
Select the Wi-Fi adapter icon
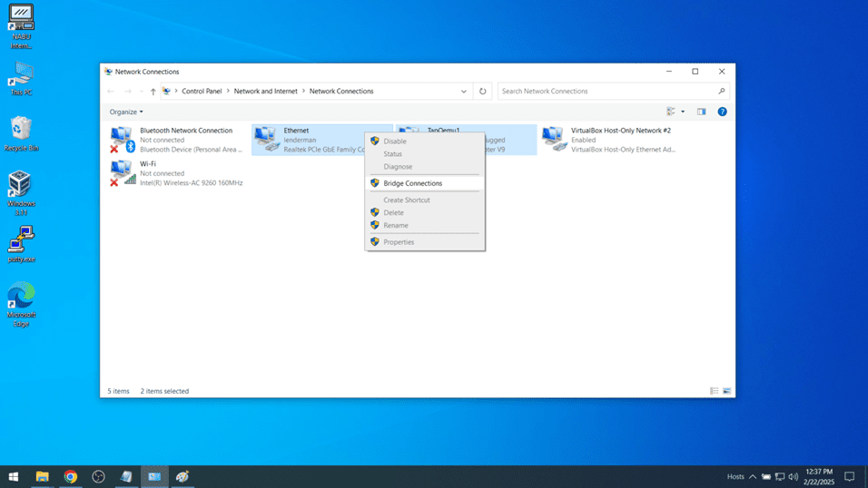123,172
